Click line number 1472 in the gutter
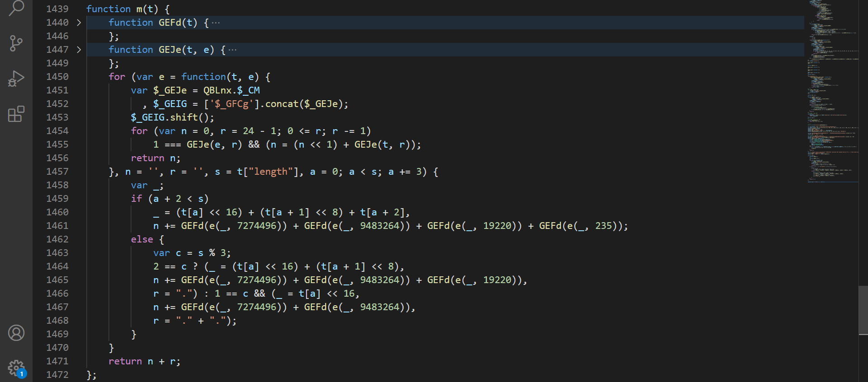Viewport: 868px width, 382px height. pyautogui.click(x=57, y=375)
